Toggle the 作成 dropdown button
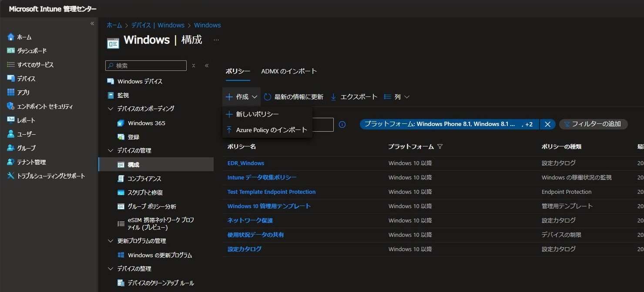644x292 pixels. pyautogui.click(x=241, y=97)
